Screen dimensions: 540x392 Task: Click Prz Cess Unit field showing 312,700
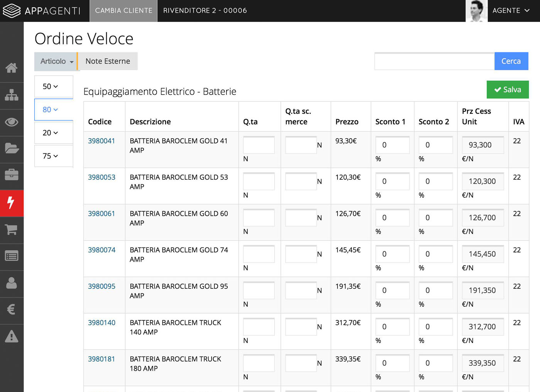pyautogui.click(x=483, y=327)
